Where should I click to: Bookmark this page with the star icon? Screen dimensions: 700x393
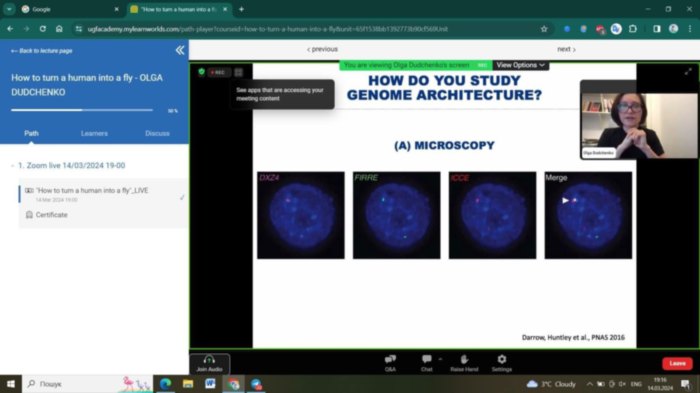[544, 29]
